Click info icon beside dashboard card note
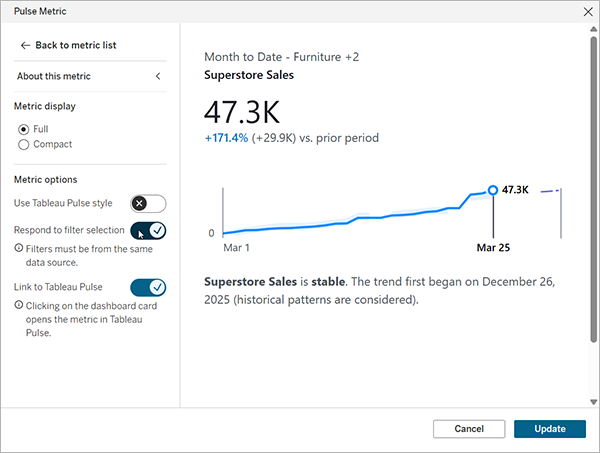 point(20,304)
